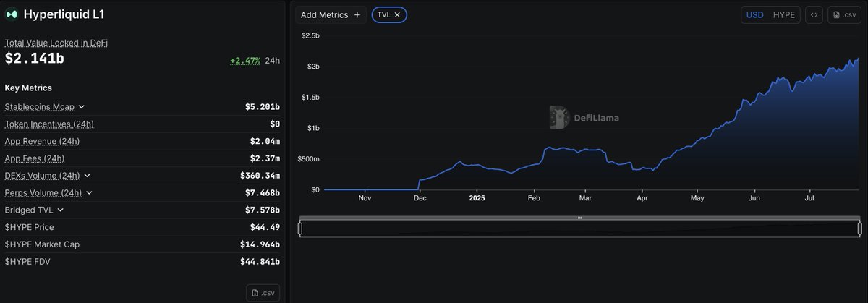Click the $7.468b perps volume value
The width and height of the screenshot is (868, 303).
point(263,193)
